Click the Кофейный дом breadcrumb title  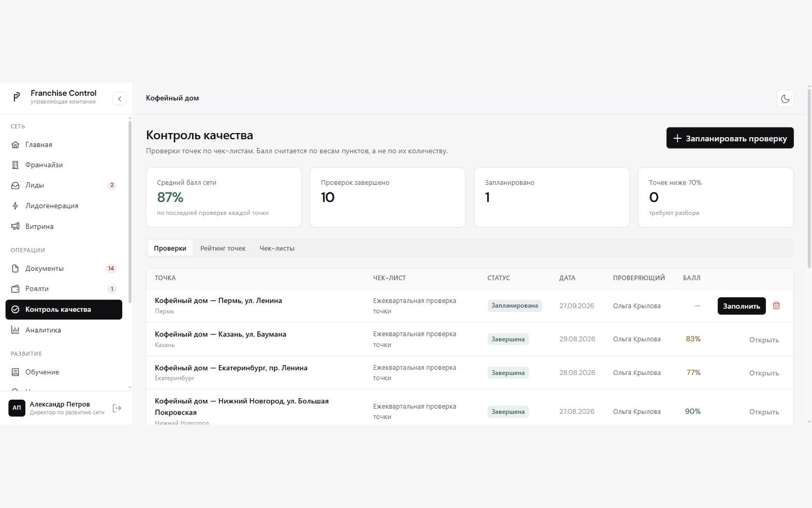(x=173, y=98)
